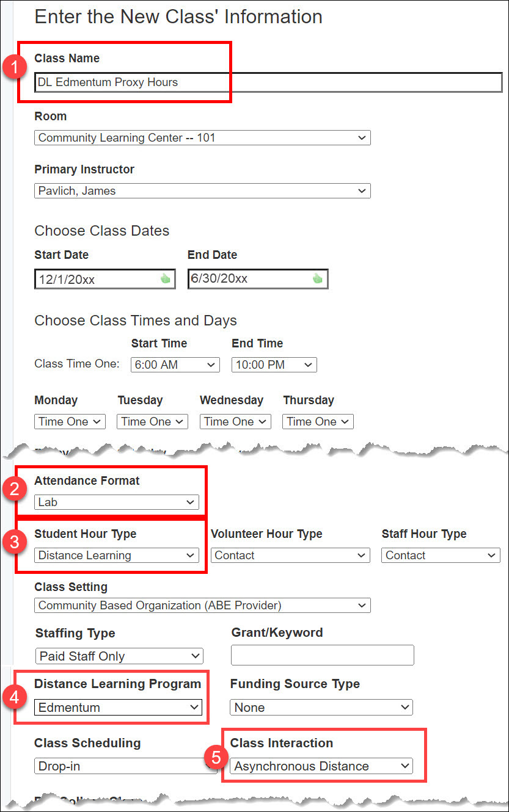
Task: Open the Class Setting dropdown
Action: point(202,606)
